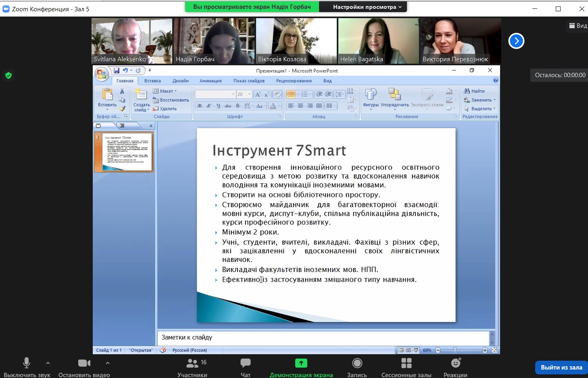Screen dimensions: 588x378
Task: Open the Реакции reactions menu
Action: [456, 363]
